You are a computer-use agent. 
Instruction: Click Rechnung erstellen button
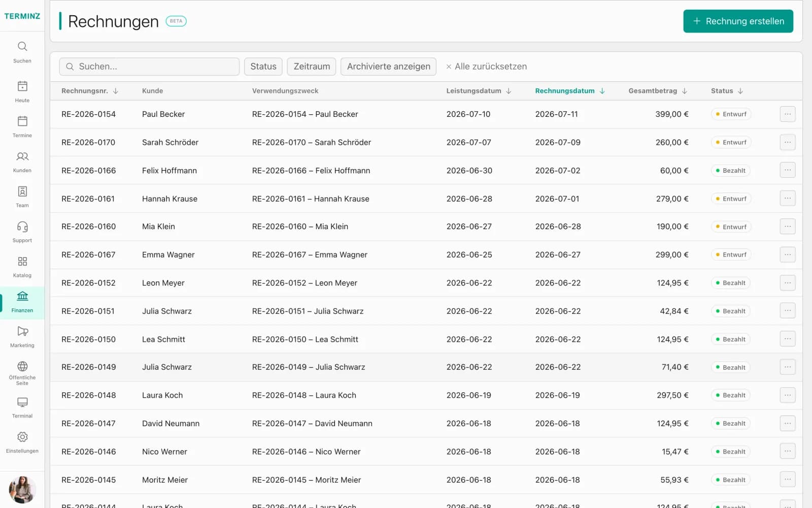point(738,21)
